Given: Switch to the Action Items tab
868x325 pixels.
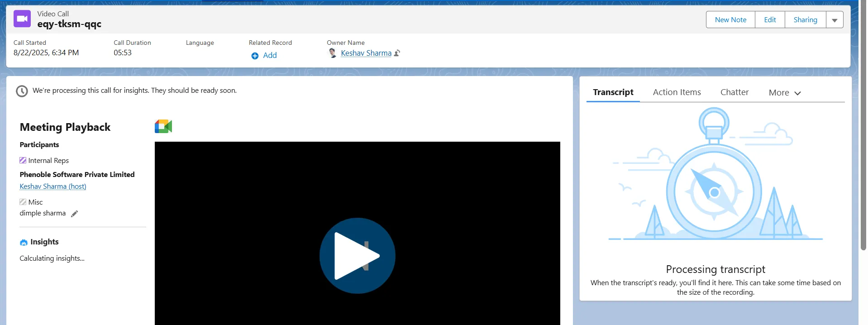Looking at the screenshot, I should pyautogui.click(x=677, y=92).
